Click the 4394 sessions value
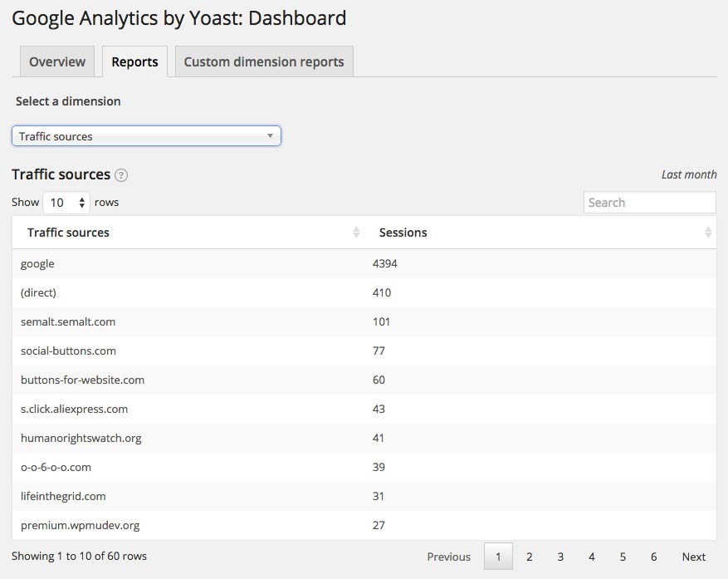The image size is (728, 579). (x=385, y=263)
